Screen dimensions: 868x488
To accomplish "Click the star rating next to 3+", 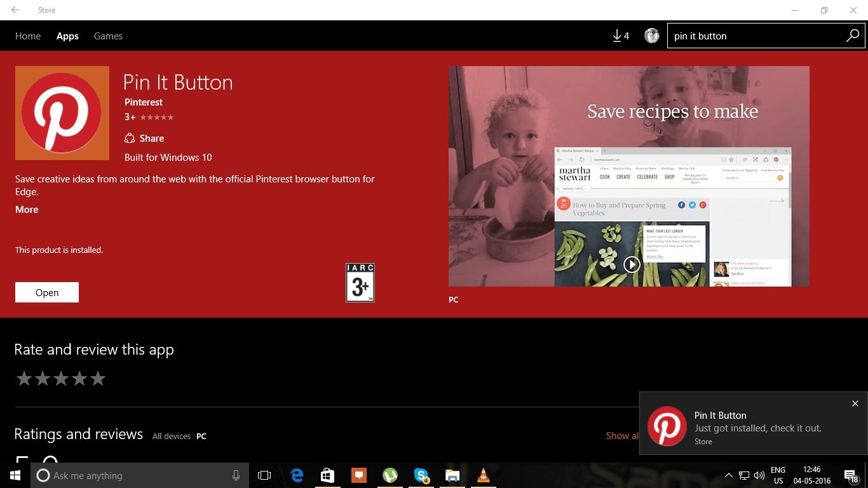I will (156, 118).
